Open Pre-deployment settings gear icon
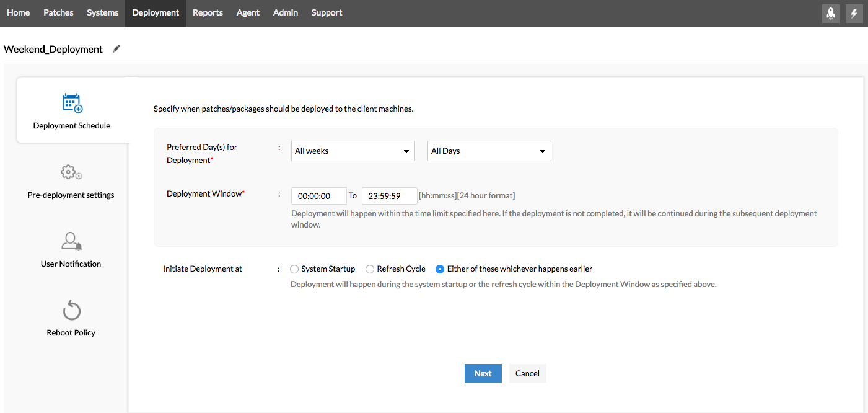This screenshot has width=868, height=413. click(71, 172)
